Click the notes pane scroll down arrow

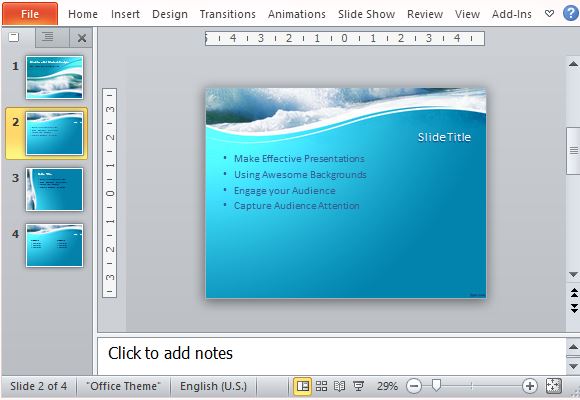(573, 366)
